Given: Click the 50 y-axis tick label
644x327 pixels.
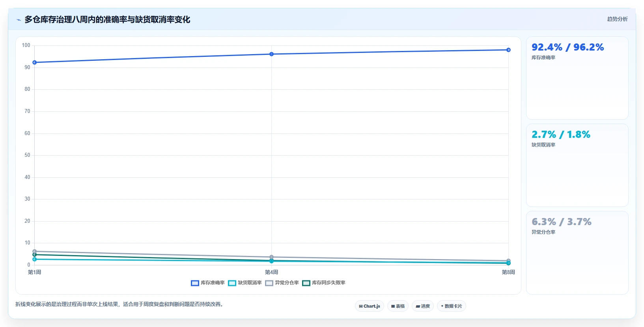Looking at the screenshot, I should 27,155.
